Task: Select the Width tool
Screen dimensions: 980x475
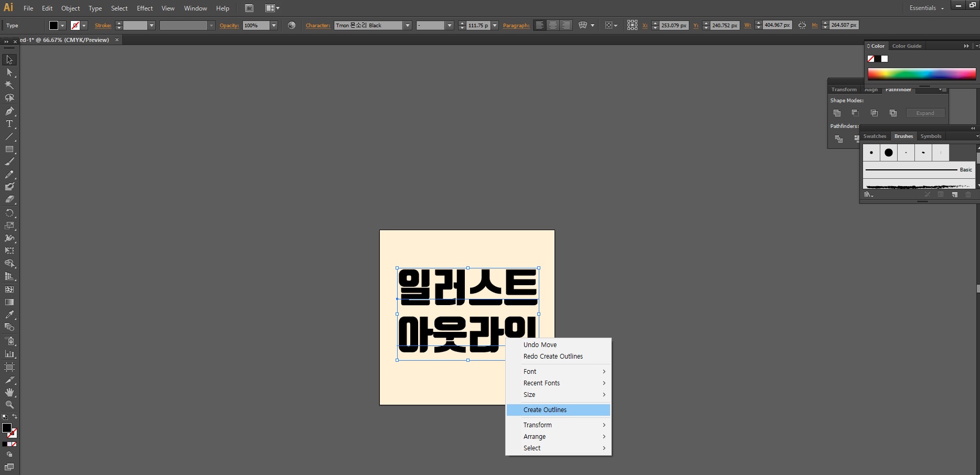Action: click(9, 238)
